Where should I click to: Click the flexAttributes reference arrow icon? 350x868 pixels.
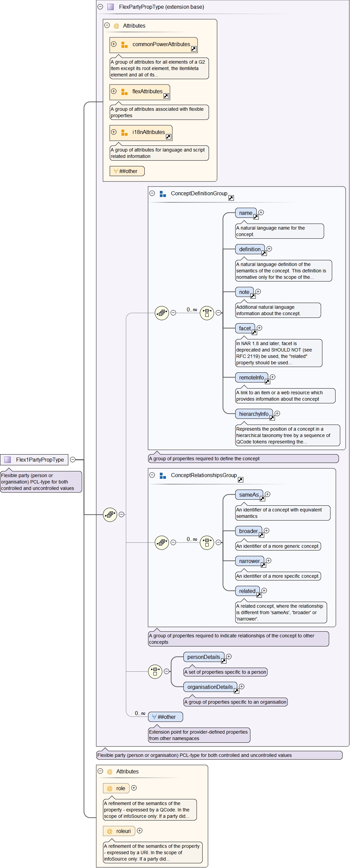166,96
